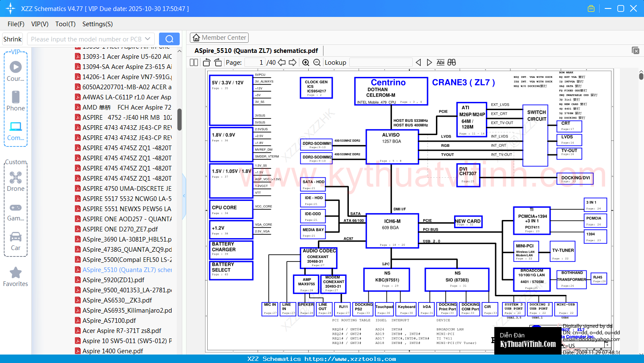The height and width of the screenshot is (363, 644).
Task: Open 13093-1 Acer Aspire U5-620 file
Action: pyautogui.click(x=123, y=56)
